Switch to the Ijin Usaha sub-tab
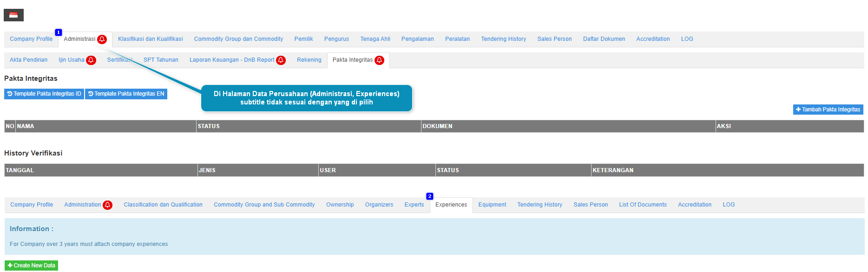This screenshot has height=272, width=868. [72, 60]
